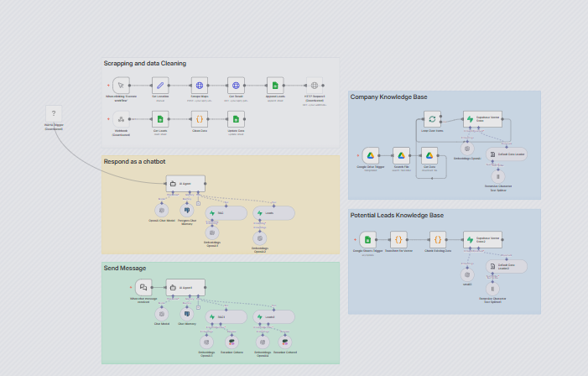The image size is (588, 376).
Task: Open the Get Location pencil node
Action: [160, 86]
